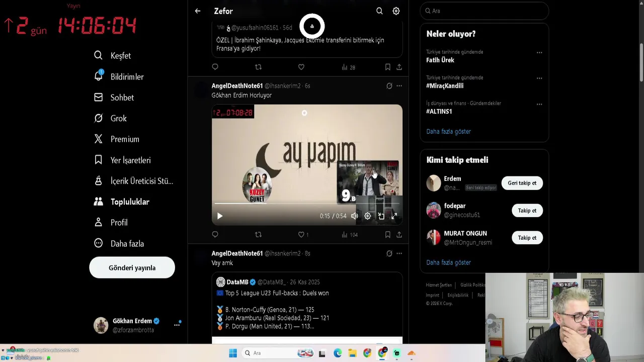
Task: Seek on the video progress bar
Action: [307, 204]
